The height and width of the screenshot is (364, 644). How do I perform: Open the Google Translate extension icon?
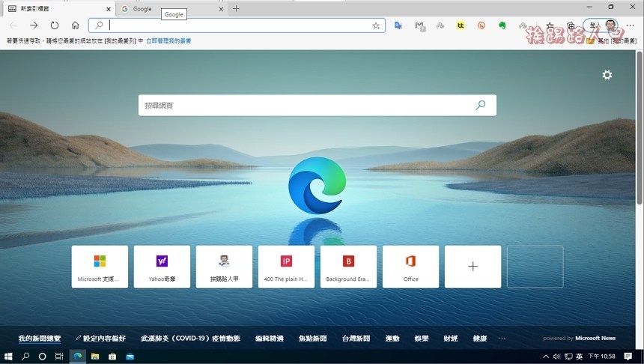pyautogui.click(x=398, y=25)
